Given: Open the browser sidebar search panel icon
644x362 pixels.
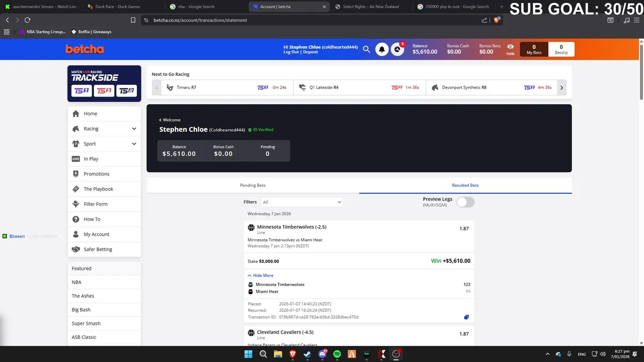Looking at the screenshot, I should 610,20.
